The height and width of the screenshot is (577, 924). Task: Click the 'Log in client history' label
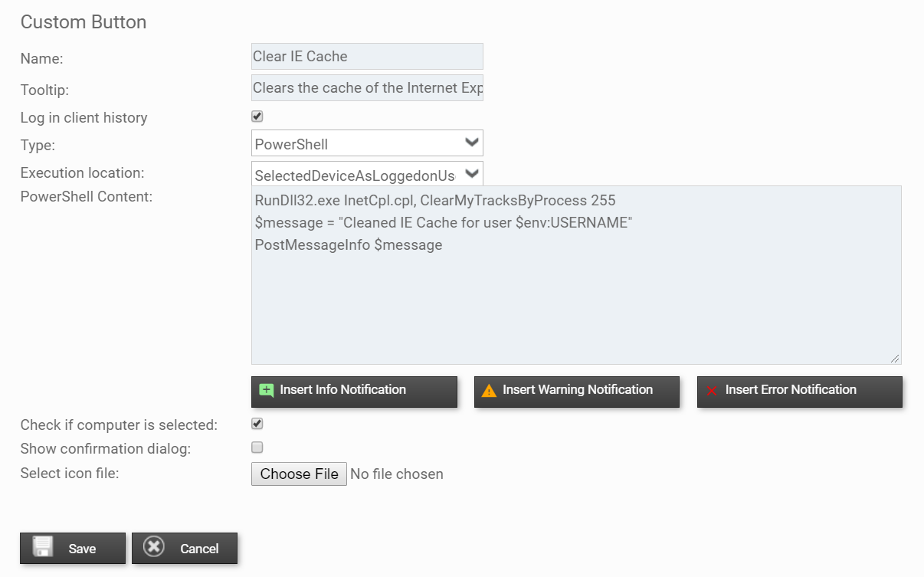(x=84, y=117)
